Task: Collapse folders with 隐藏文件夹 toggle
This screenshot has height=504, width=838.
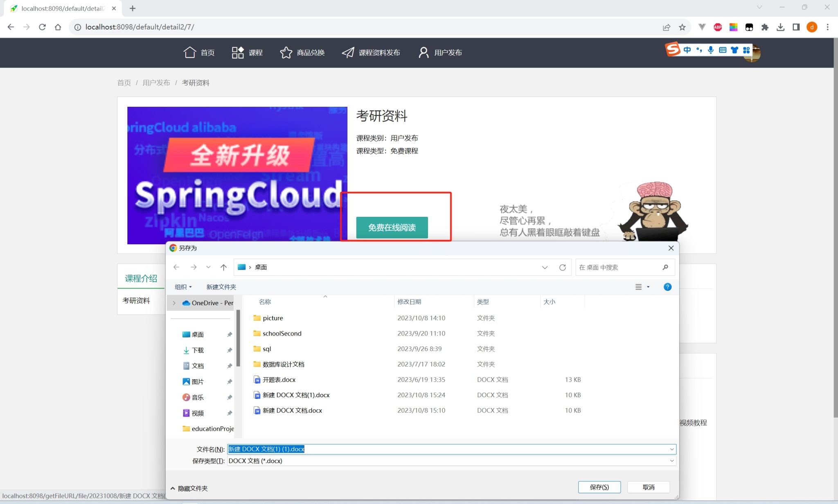Action: [189, 488]
